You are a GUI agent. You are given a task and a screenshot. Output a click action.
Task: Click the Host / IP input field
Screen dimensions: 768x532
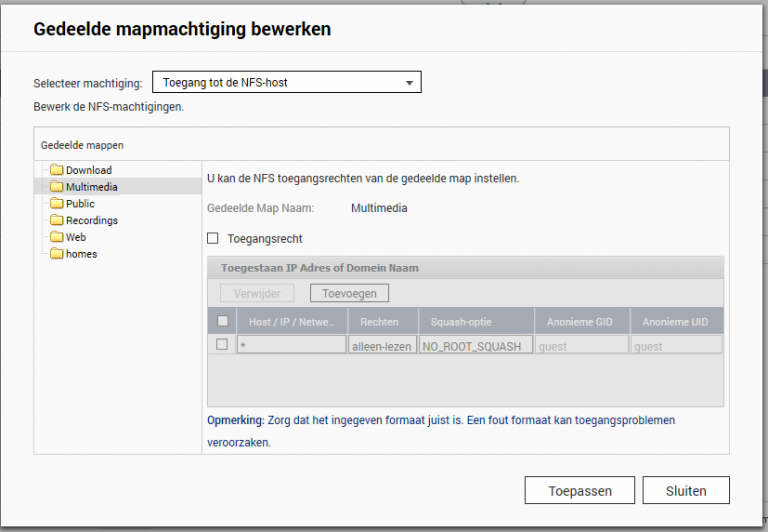[x=291, y=345]
